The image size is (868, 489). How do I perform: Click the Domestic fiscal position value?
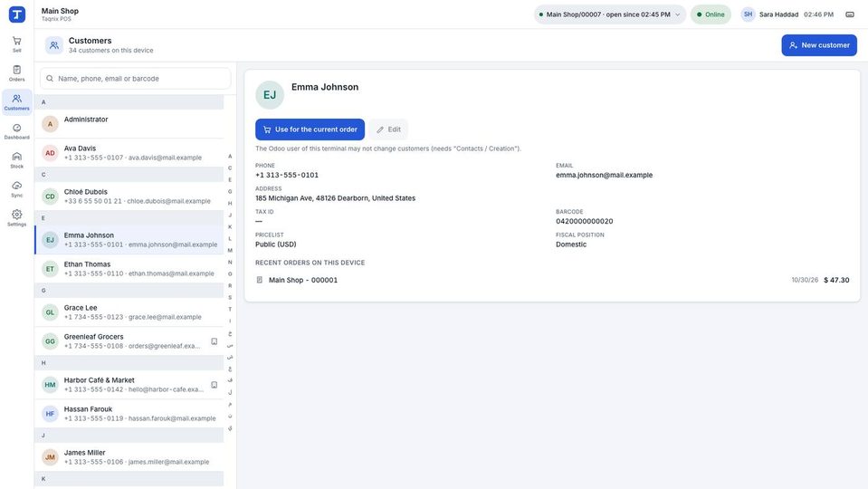click(571, 244)
